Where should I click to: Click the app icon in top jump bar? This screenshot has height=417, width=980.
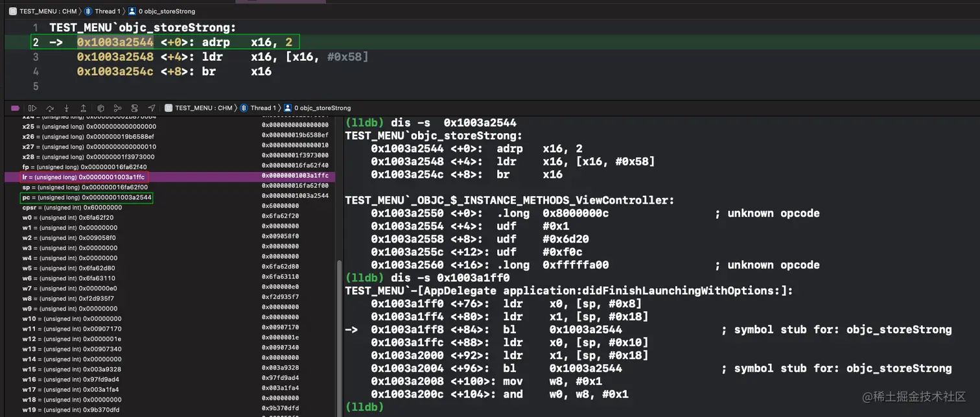tap(13, 11)
